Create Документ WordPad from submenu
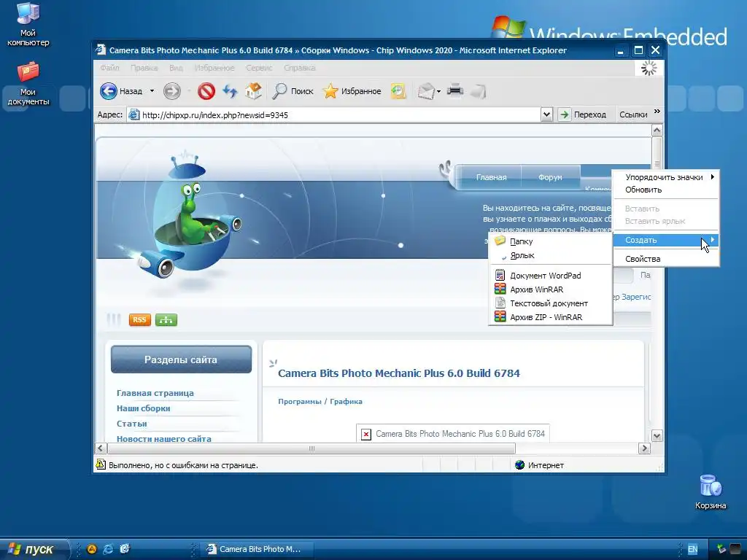 [551, 275]
